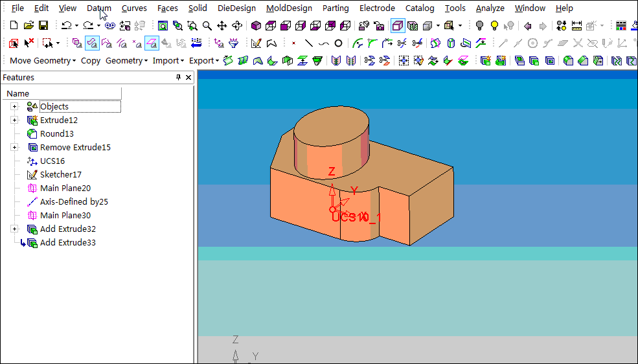The height and width of the screenshot is (364, 638).
Task: Open the MoldDesign menu
Action: (x=289, y=8)
